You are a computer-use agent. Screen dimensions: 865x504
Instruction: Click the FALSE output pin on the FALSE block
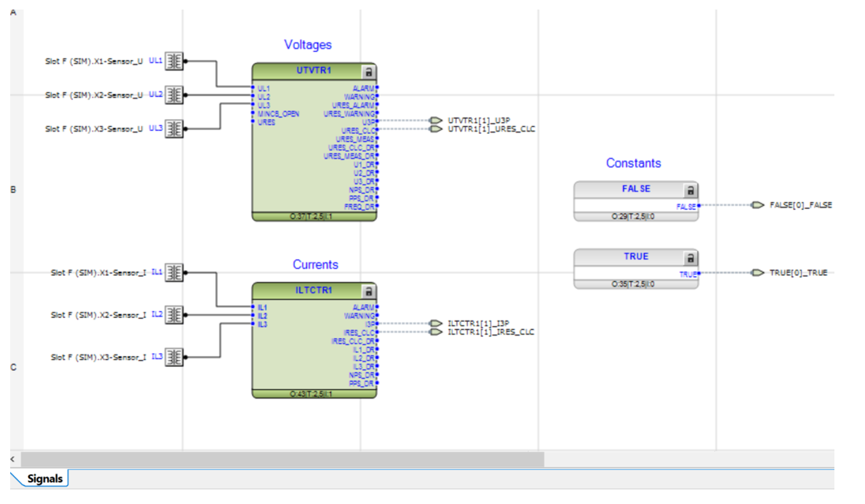pos(697,205)
